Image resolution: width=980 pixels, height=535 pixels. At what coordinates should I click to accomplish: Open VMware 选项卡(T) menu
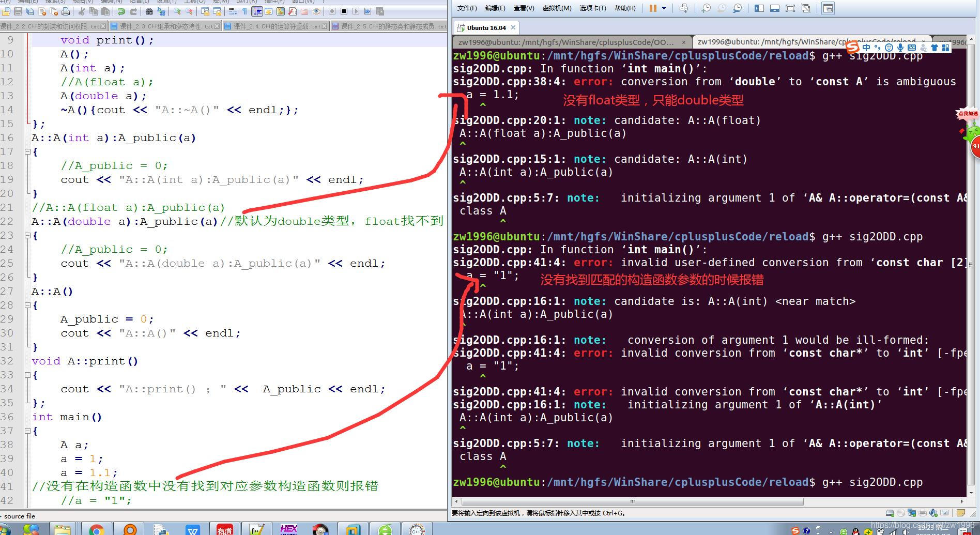click(x=593, y=8)
